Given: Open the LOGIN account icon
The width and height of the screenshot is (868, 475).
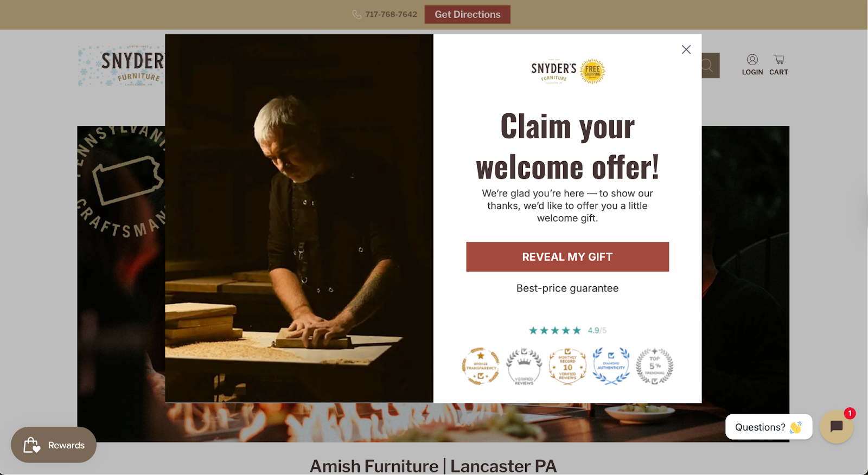Looking at the screenshot, I should (752, 65).
